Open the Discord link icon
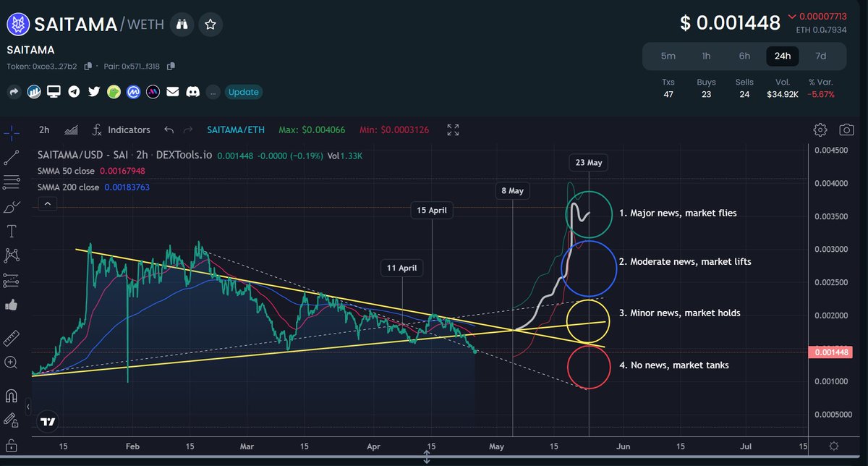The image size is (868, 466). click(x=192, y=92)
